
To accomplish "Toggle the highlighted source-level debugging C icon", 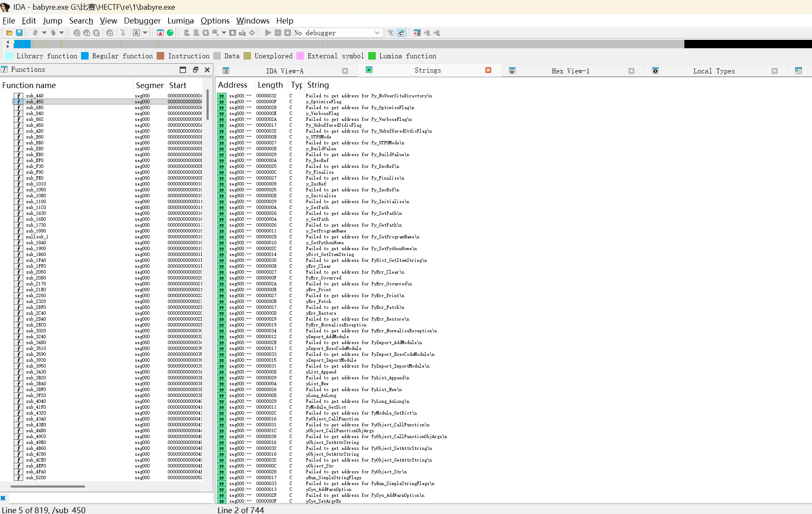I will (x=401, y=33).
